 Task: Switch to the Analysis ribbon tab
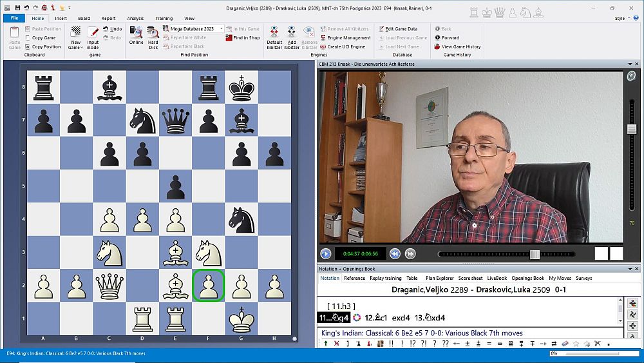tap(135, 19)
